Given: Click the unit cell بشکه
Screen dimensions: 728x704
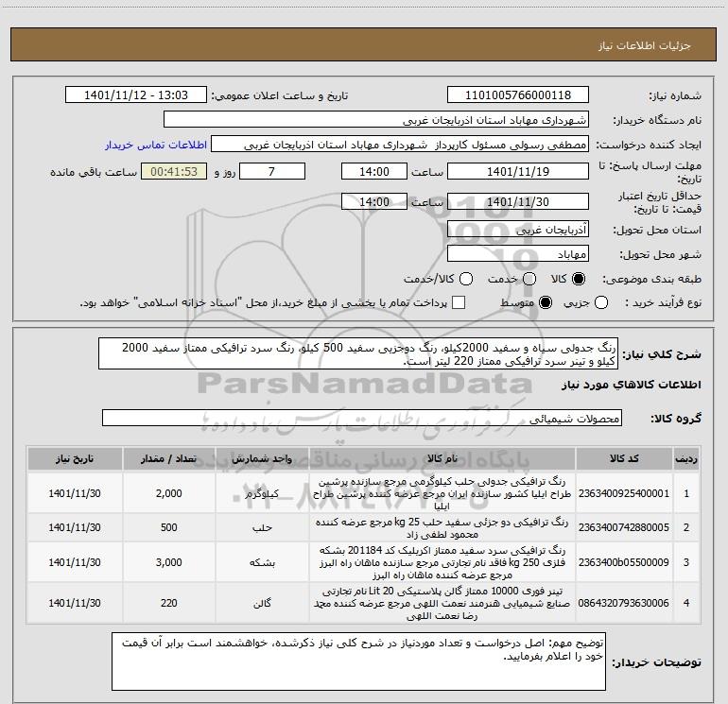Looking at the screenshot, I should click(262, 562).
